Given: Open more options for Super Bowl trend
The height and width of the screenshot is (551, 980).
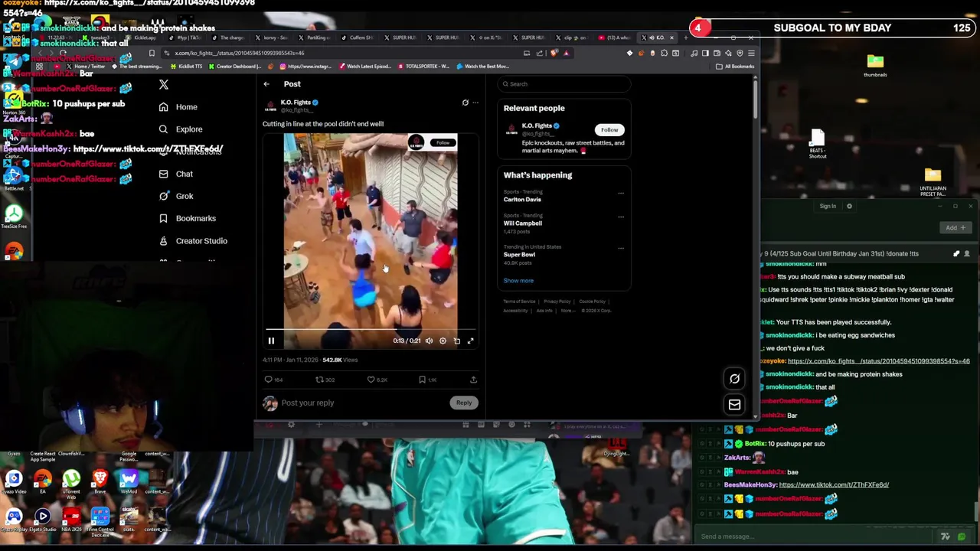Looking at the screenshot, I should click(621, 248).
